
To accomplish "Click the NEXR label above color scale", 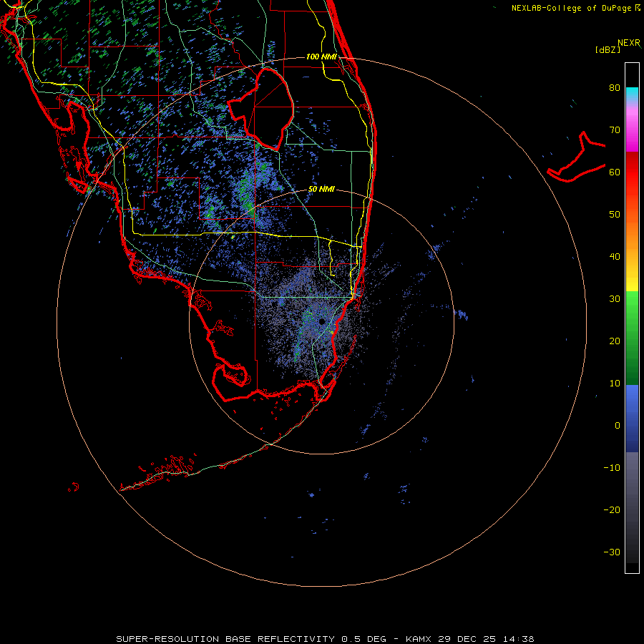I will (x=628, y=43).
